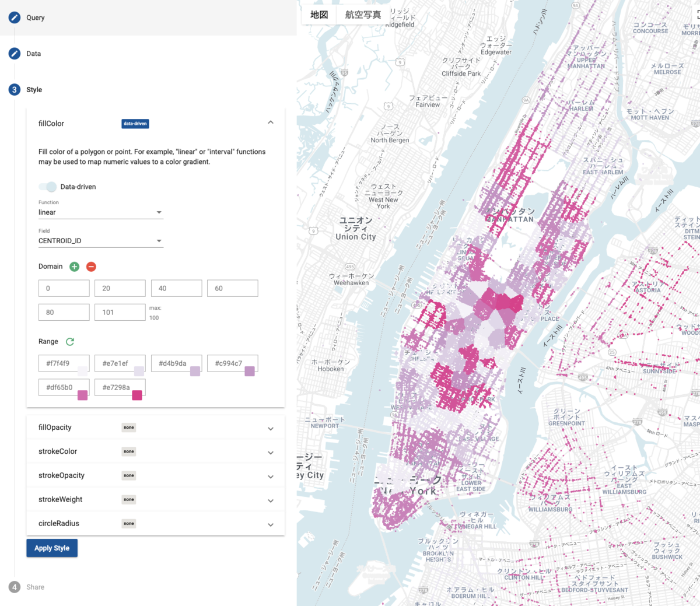Pick color swatch for #e7298a
The image size is (700, 606).
coord(137,395)
